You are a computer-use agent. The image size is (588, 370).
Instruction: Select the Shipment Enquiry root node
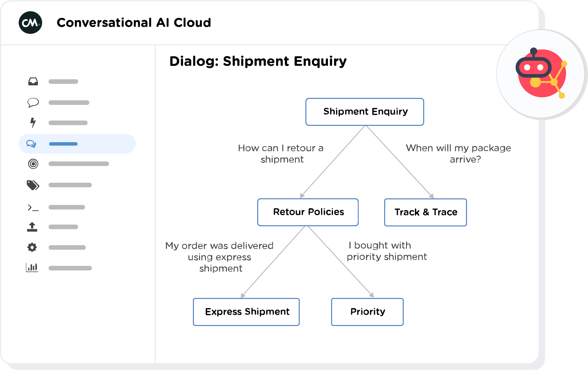tap(365, 112)
